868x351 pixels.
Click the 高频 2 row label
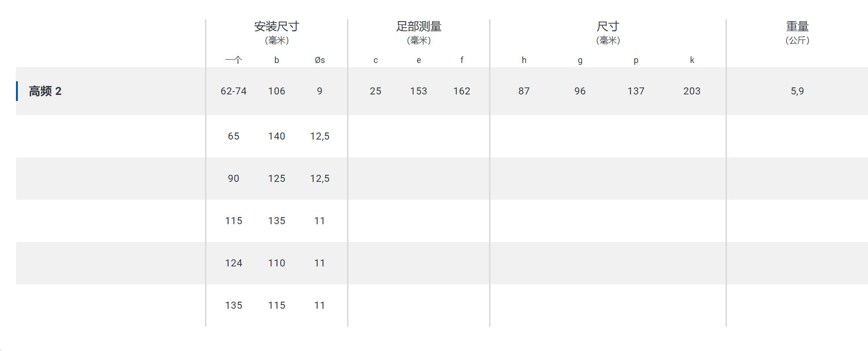tap(45, 91)
